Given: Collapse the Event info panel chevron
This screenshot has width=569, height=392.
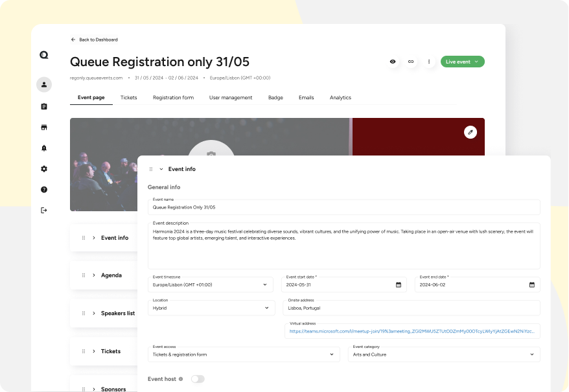Looking at the screenshot, I should [x=161, y=169].
